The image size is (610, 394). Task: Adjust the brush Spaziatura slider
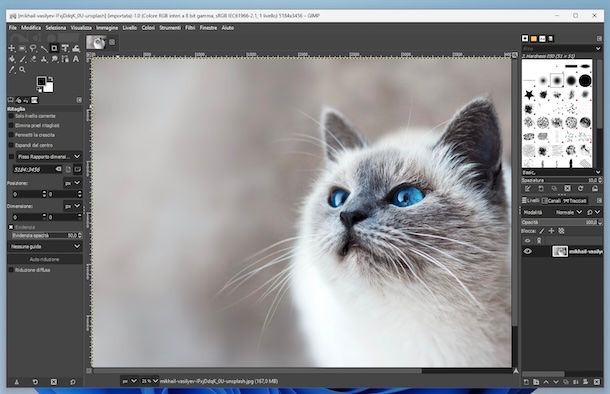561,180
